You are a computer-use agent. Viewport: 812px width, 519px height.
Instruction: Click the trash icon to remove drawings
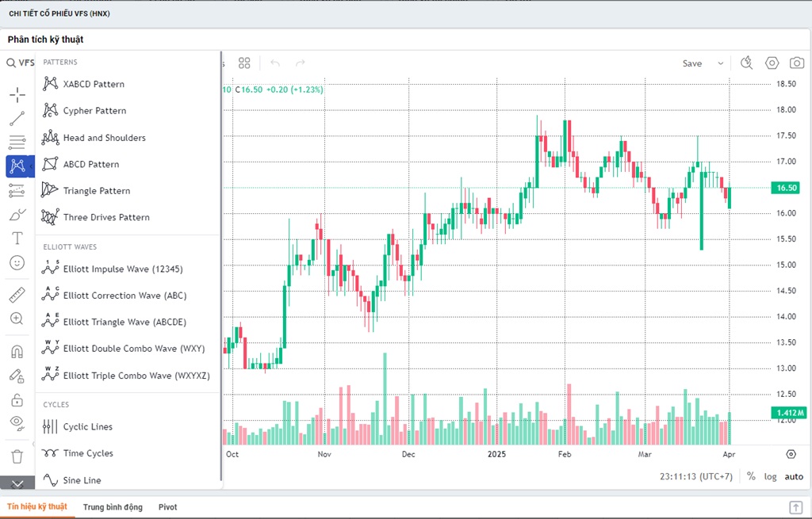click(17, 456)
